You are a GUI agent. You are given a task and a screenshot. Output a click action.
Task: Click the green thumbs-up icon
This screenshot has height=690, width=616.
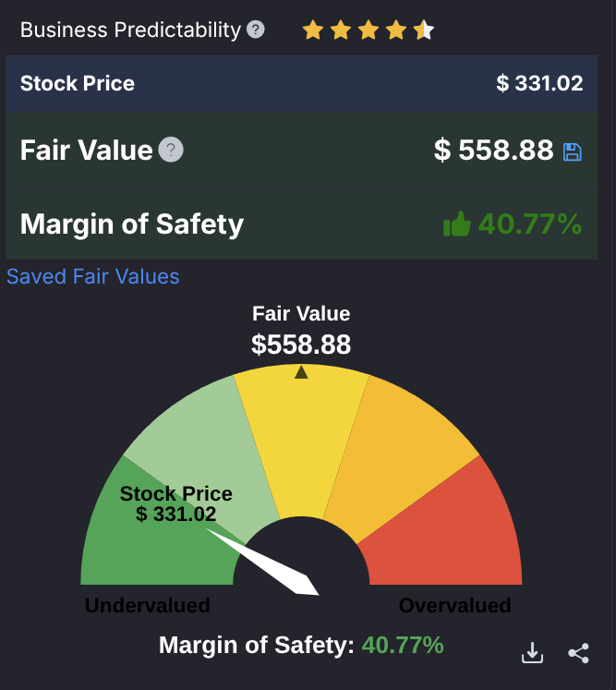click(457, 224)
